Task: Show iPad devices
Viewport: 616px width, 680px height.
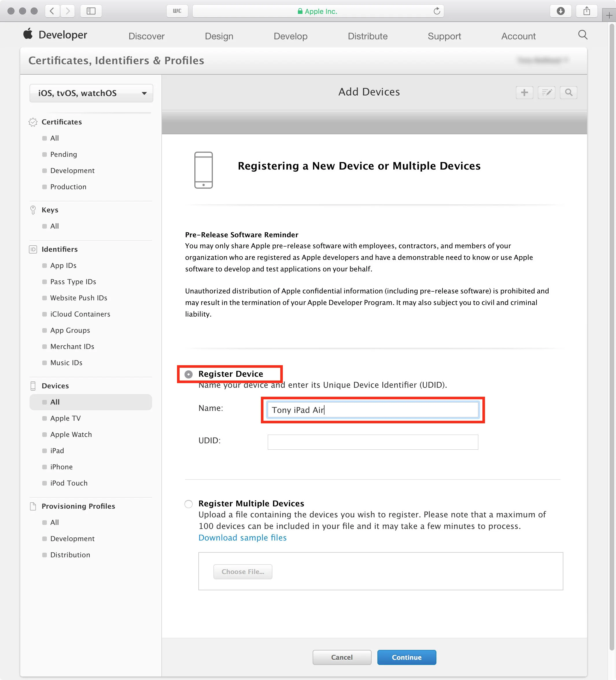Action: tap(57, 451)
